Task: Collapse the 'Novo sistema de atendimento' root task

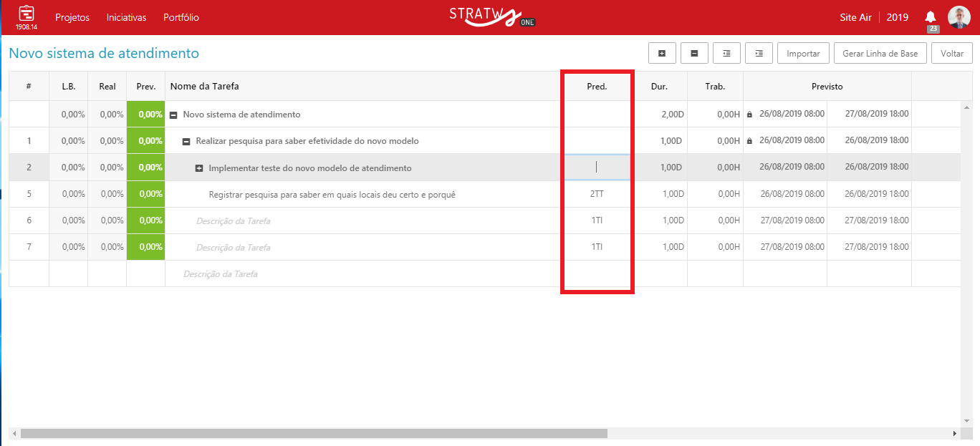Action: [173, 115]
